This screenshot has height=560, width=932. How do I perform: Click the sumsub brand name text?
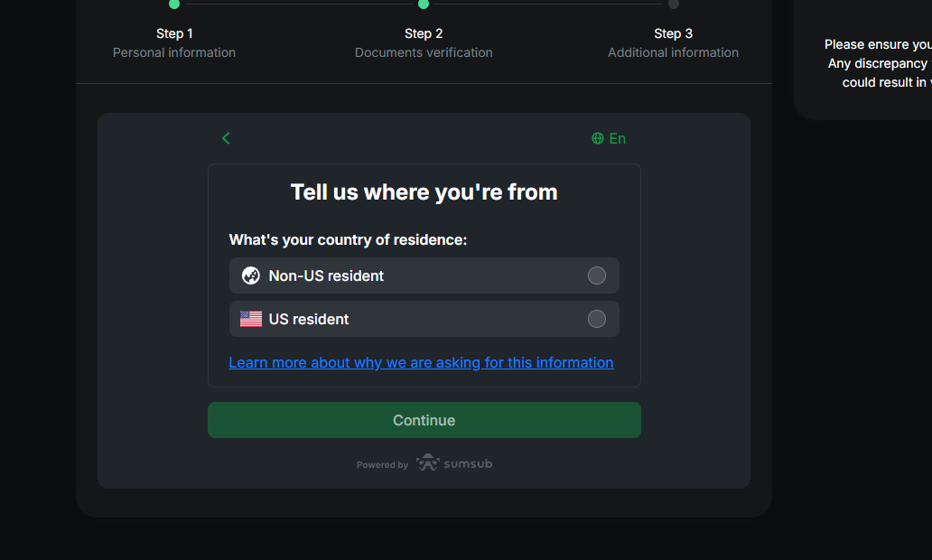click(468, 463)
